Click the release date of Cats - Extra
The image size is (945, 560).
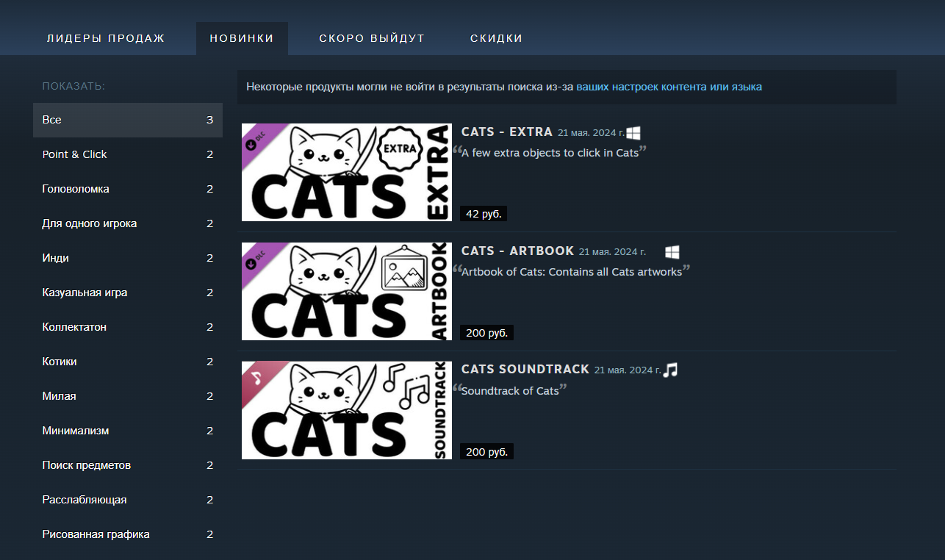[592, 133]
